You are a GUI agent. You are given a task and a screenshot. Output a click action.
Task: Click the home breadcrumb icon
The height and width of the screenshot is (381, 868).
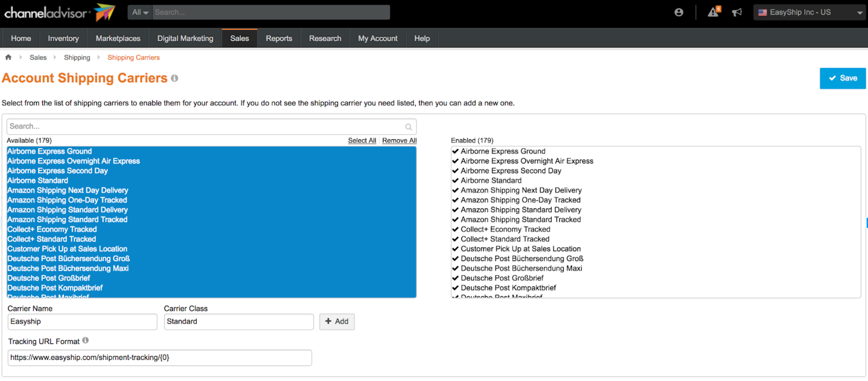coord(8,57)
